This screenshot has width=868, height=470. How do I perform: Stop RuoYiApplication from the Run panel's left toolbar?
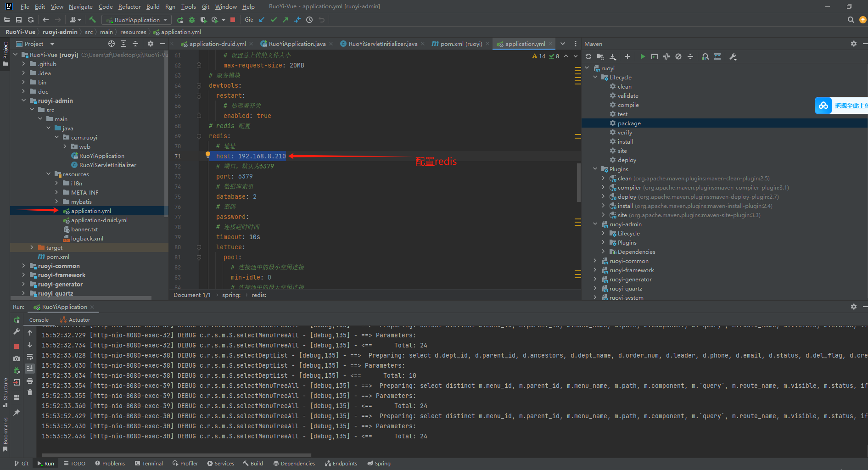pos(17,347)
